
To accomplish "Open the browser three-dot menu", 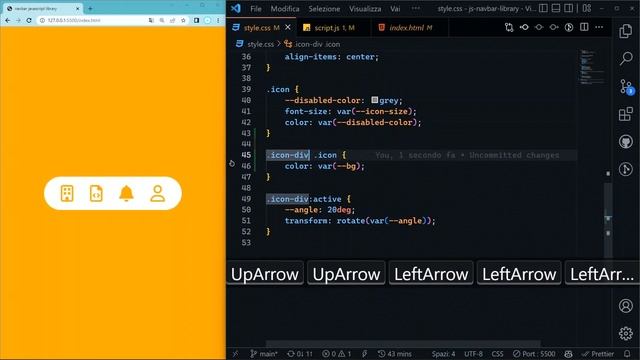I will tap(218, 20).
